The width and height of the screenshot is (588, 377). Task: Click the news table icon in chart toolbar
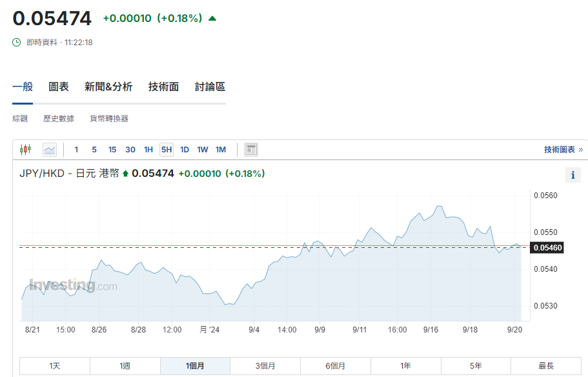pyautogui.click(x=251, y=150)
